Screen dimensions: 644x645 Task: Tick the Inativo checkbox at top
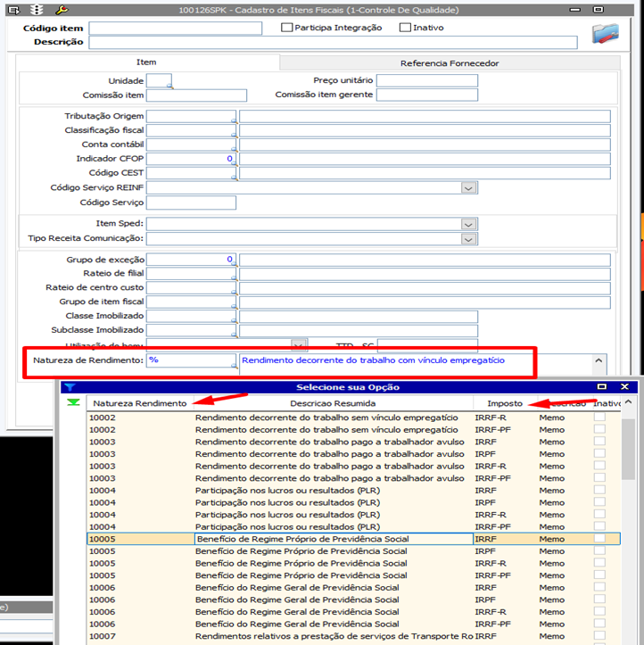[405, 28]
